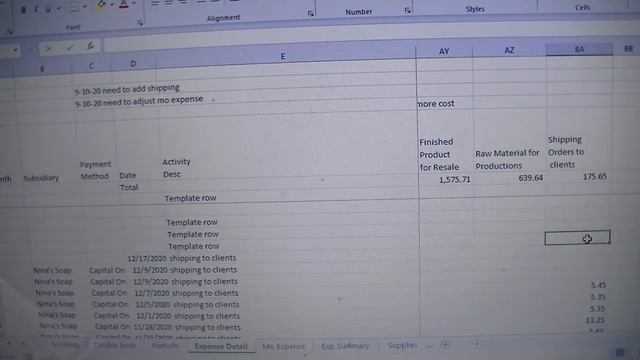Select the 'more cost' cell
The width and height of the screenshot is (640, 360).
point(436,104)
